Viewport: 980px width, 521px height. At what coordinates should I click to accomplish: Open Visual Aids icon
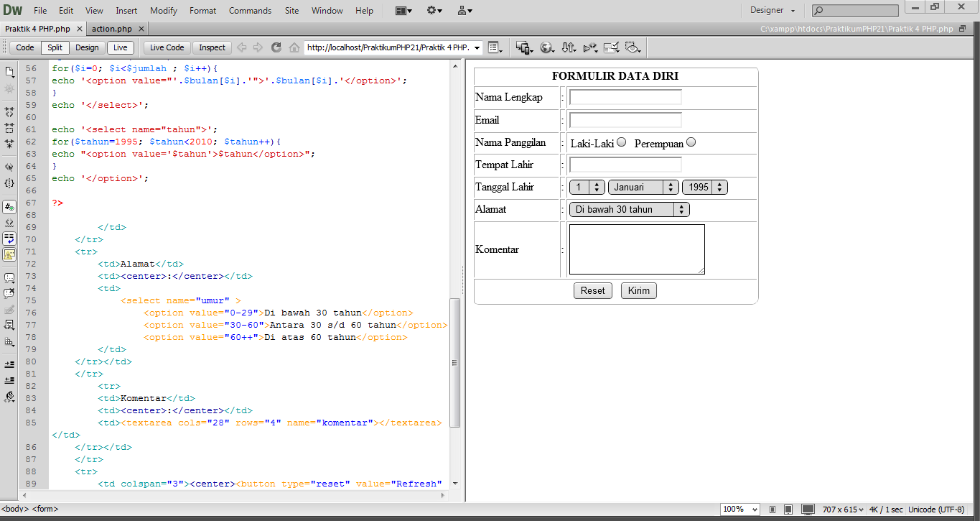tap(633, 47)
